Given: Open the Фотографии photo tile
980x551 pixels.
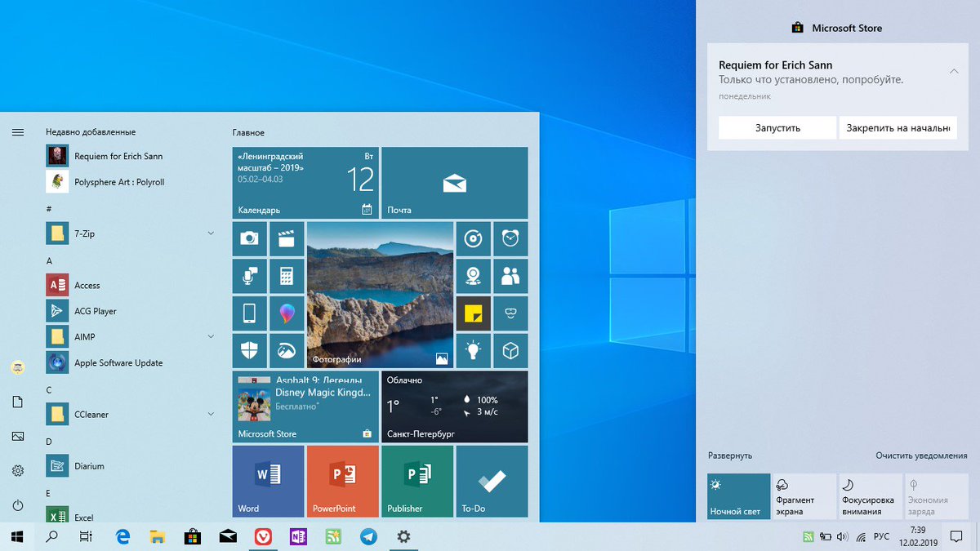Looking at the screenshot, I should point(380,295).
